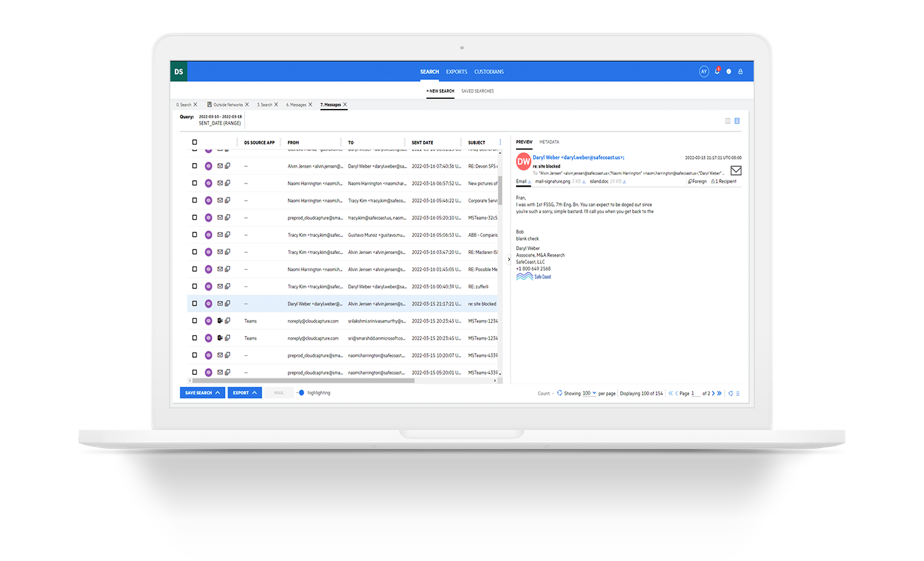Select the + New Search tab
924x561 pixels.
[440, 91]
